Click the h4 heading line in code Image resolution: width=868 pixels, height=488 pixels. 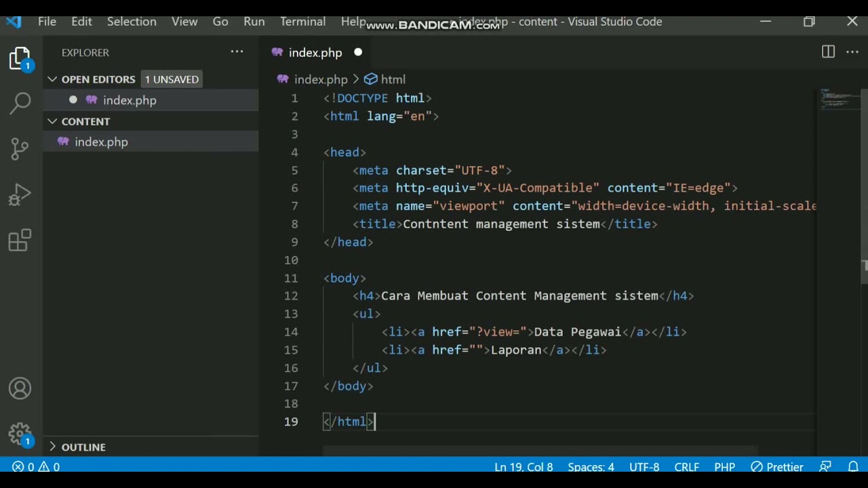[x=524, y=296]
